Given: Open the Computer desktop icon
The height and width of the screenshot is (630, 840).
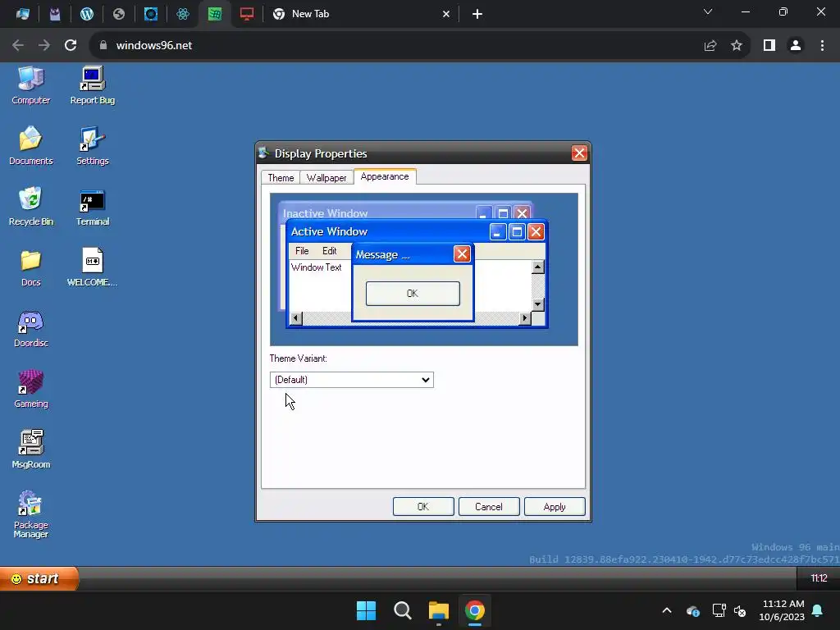Looking at the screenshot, I should (x=30, y=84).
